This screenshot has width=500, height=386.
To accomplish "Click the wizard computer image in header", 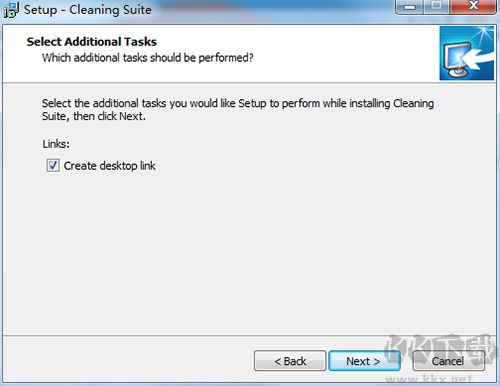I will 466,53.
